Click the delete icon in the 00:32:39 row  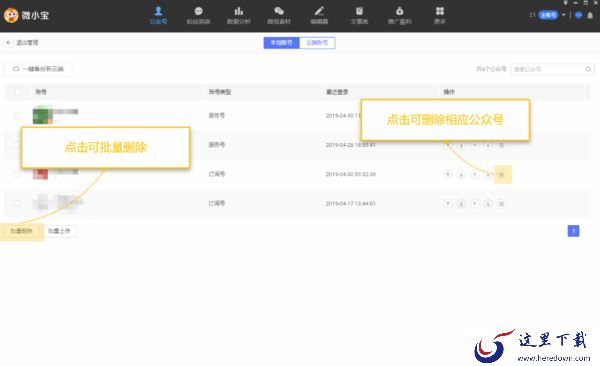(x=502, y=175)
